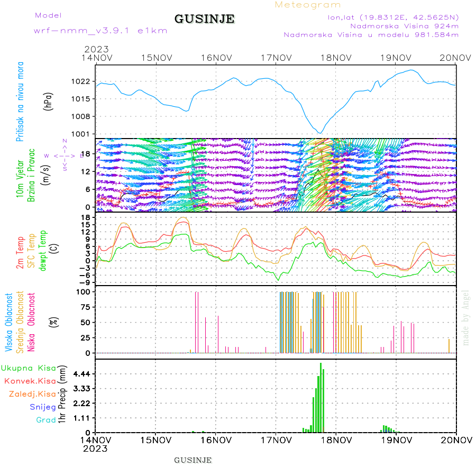
Task: Click the 9 tick on temperature axis
Action: [x=88, y=239]
